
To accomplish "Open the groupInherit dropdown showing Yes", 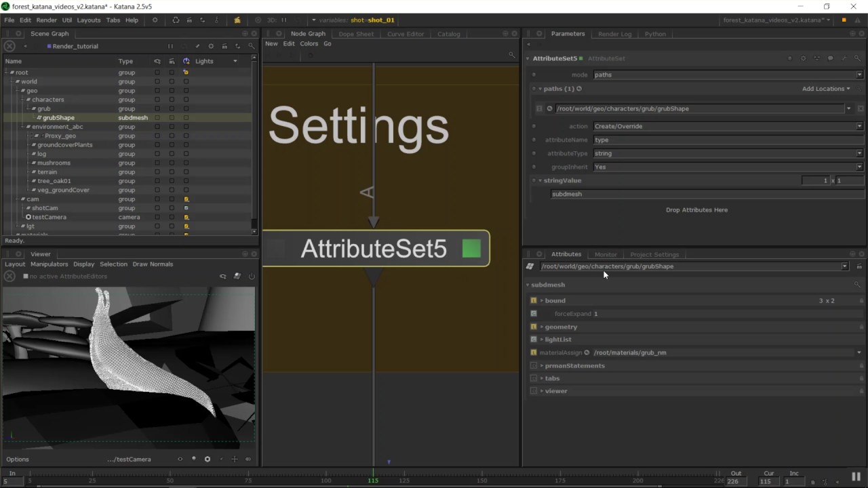I will point(728,167).
